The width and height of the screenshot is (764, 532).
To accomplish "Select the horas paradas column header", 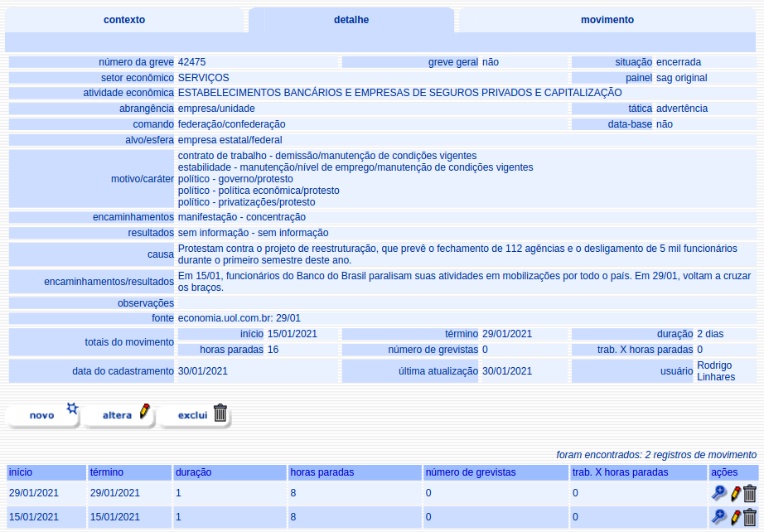I will click(355, 472).
